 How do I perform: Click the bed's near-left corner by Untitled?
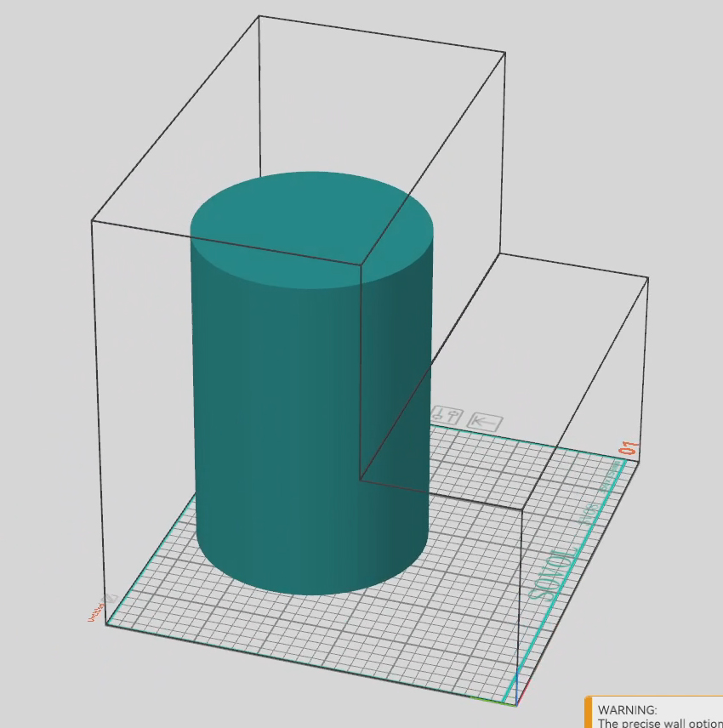(x=108, y=624)
